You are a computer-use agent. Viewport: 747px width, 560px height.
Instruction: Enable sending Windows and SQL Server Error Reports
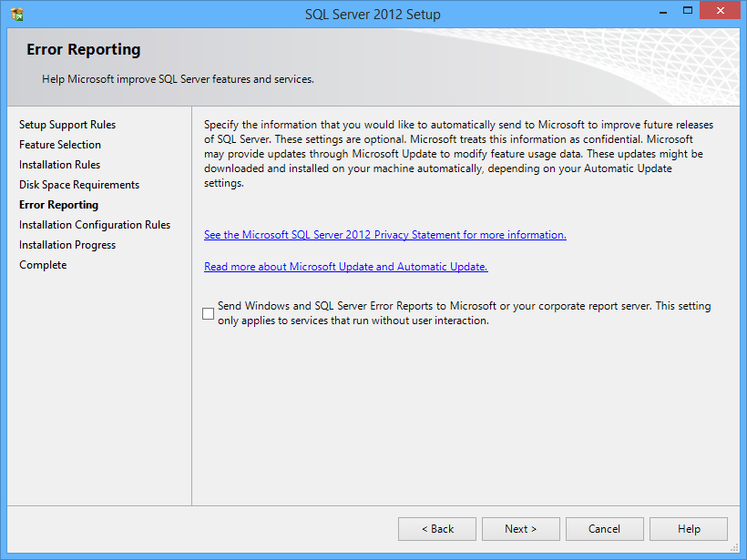[x=209, y=313]
